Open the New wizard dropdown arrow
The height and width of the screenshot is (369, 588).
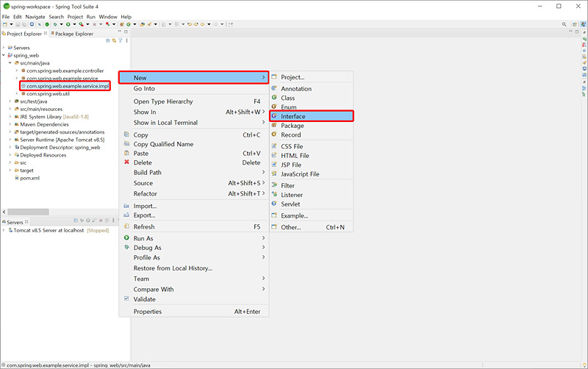click(x=11, y=24)
